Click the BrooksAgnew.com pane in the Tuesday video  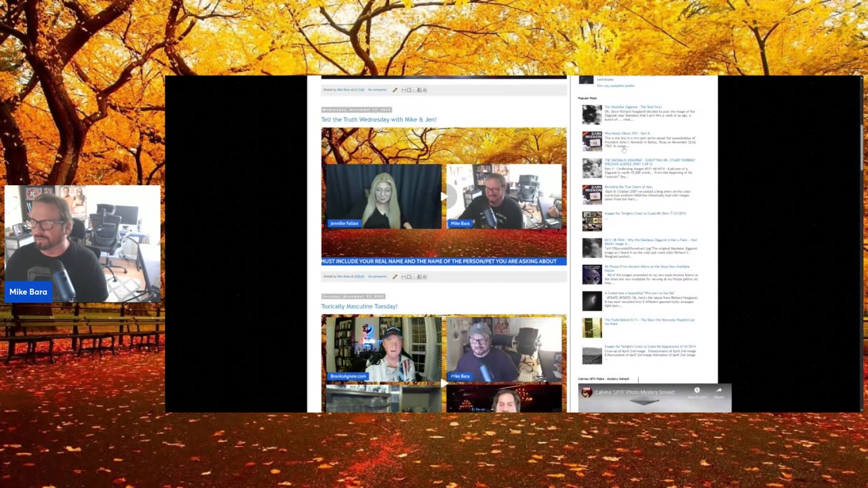384,349
